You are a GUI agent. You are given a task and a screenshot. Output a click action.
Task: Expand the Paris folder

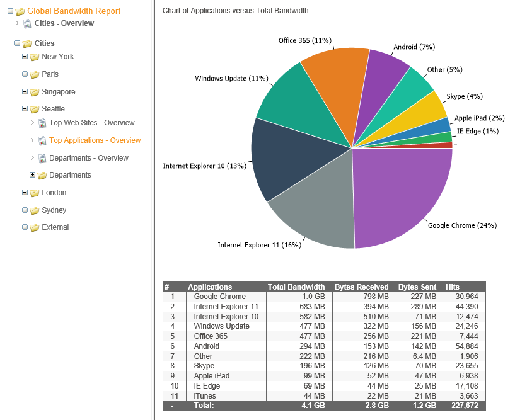point(25,74)
